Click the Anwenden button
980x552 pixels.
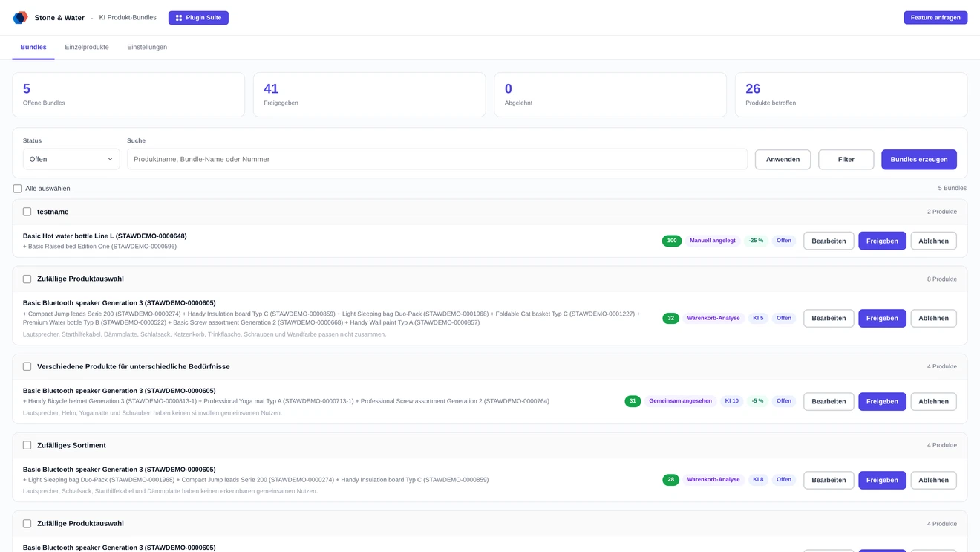click(783, 159)
